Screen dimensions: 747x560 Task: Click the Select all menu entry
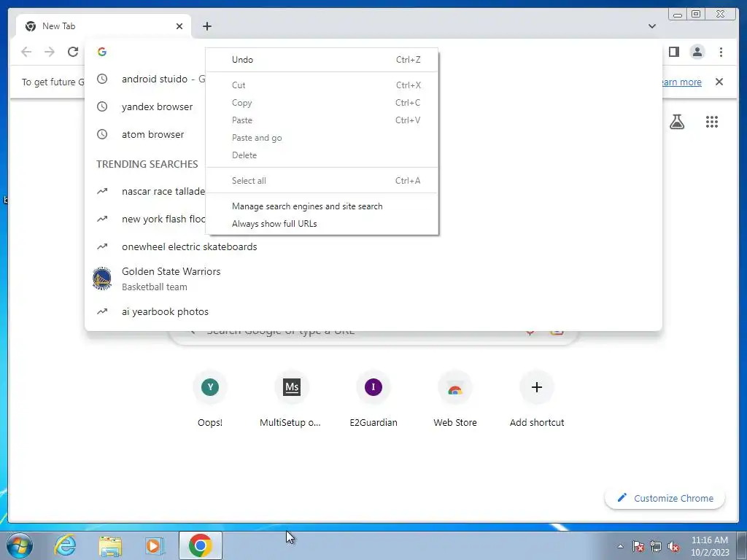(322, 181)
